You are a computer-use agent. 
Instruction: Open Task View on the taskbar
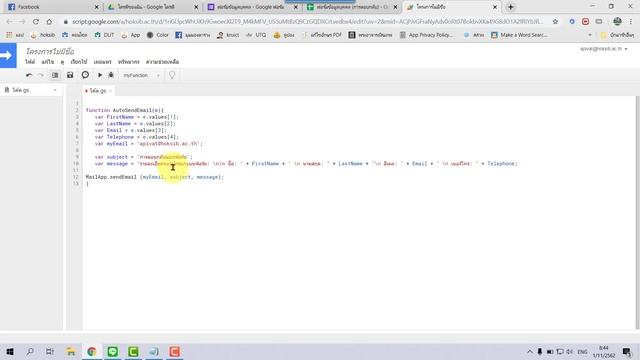point(50,351)
